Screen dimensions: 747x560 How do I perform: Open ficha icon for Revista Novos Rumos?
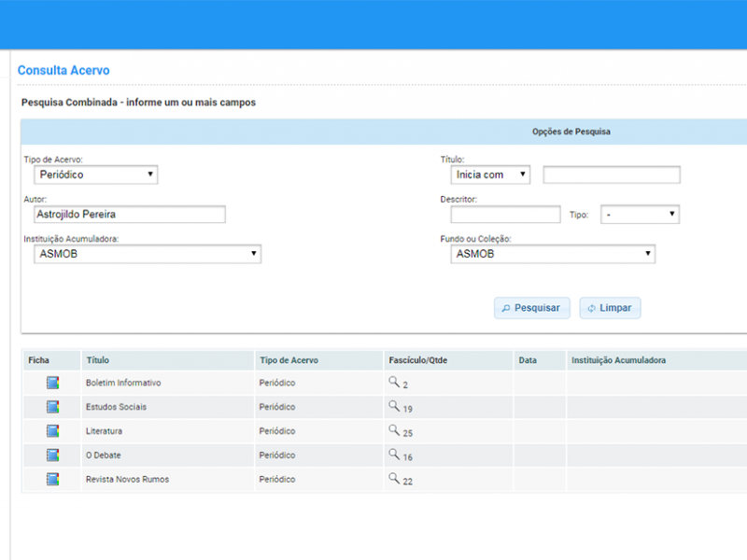coord(52,479)
